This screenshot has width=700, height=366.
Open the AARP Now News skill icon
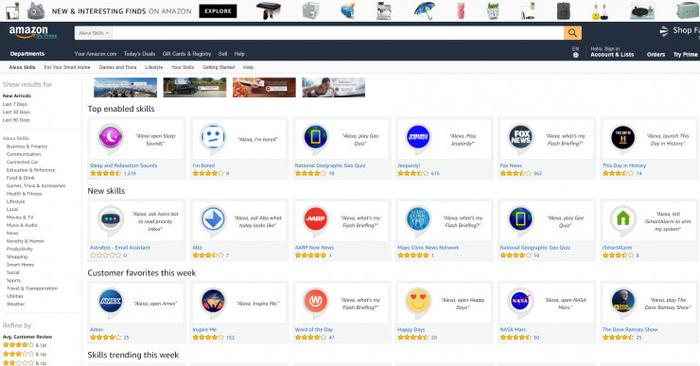pyautogui.click(x=316, y=219)
